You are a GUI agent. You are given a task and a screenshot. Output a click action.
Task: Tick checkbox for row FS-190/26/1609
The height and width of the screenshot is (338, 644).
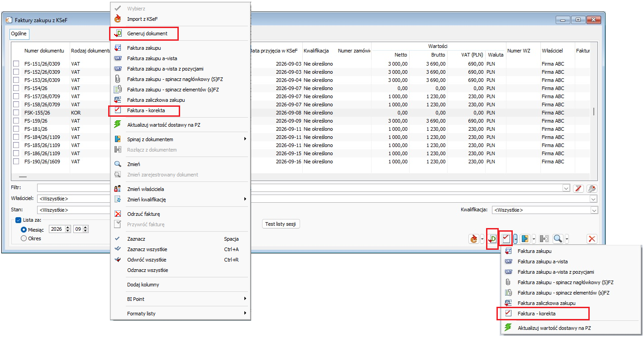[x=16, y=162]
